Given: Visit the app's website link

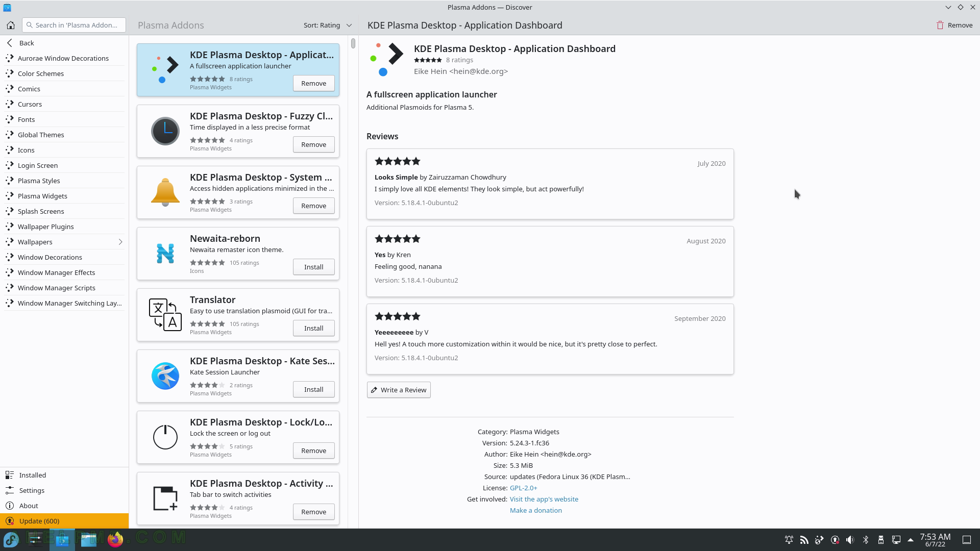Looking at the screenshot, I should pyautogui.click(x=544, y=499).
